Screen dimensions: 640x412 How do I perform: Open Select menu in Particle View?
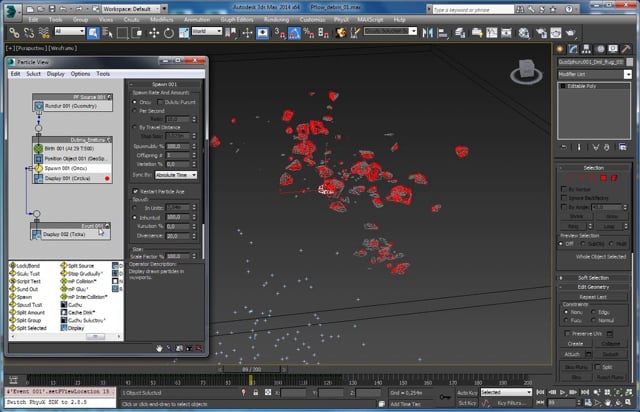coord(33,74)
